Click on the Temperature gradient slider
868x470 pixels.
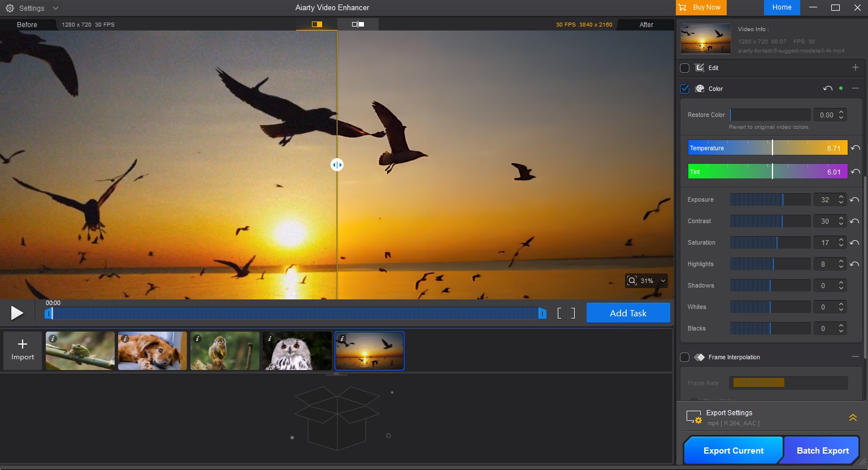click(x=767, y=148)
